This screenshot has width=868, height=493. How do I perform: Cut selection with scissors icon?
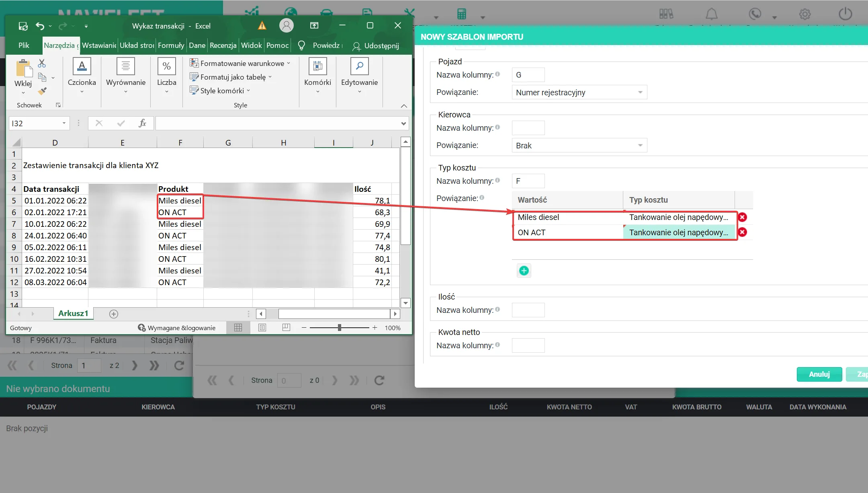point(42,63)
